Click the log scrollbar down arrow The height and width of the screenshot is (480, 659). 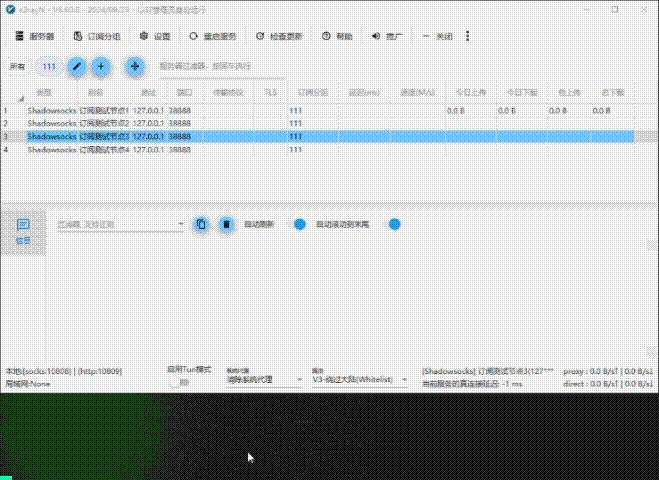tap(651, 351)
